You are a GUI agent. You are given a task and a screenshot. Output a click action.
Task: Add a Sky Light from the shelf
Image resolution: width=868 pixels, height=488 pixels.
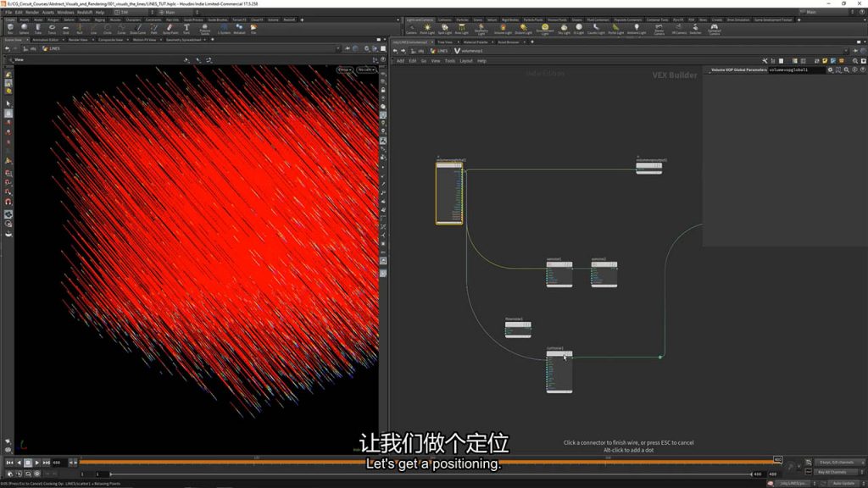tap(564, 29)
